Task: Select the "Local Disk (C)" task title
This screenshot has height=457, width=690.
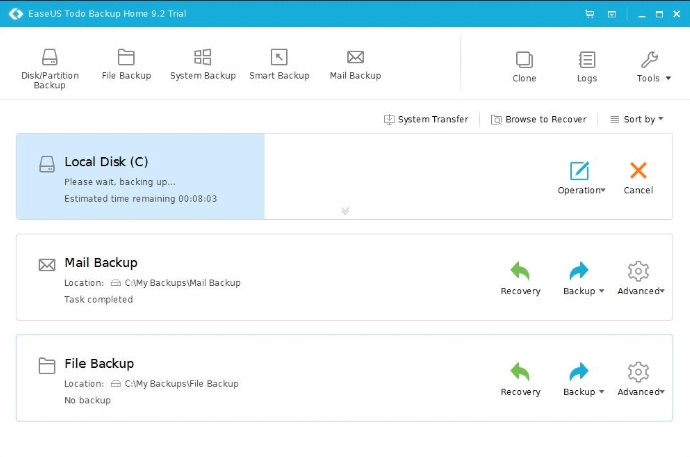Action: (106, 162)
